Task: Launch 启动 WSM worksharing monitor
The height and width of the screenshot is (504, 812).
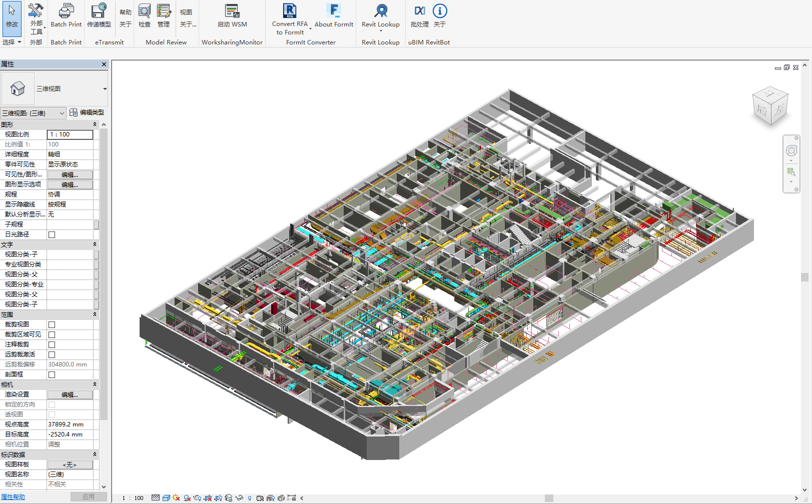Action: [x=232, y=15]
